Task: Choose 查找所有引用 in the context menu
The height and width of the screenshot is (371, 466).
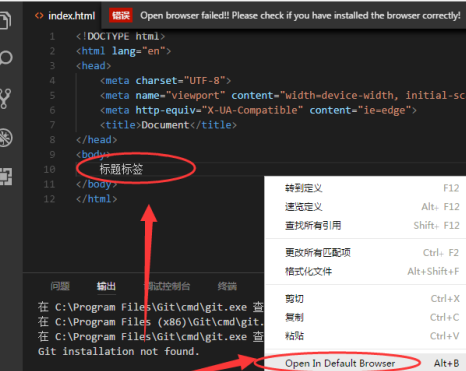Action: [366, 226]
